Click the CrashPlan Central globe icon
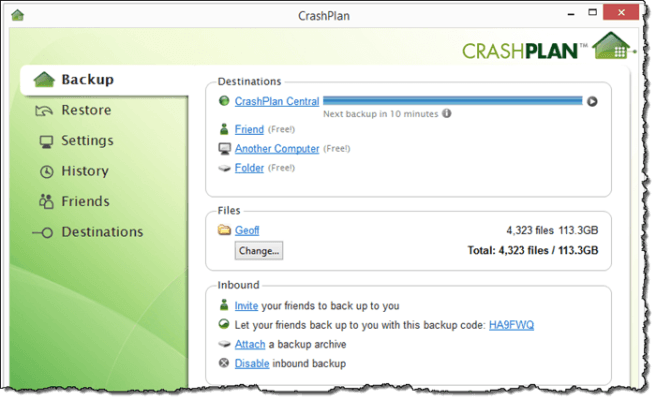The width and height of the screenshot is (656, 400). pyautogui.click(x=225, y=101)
